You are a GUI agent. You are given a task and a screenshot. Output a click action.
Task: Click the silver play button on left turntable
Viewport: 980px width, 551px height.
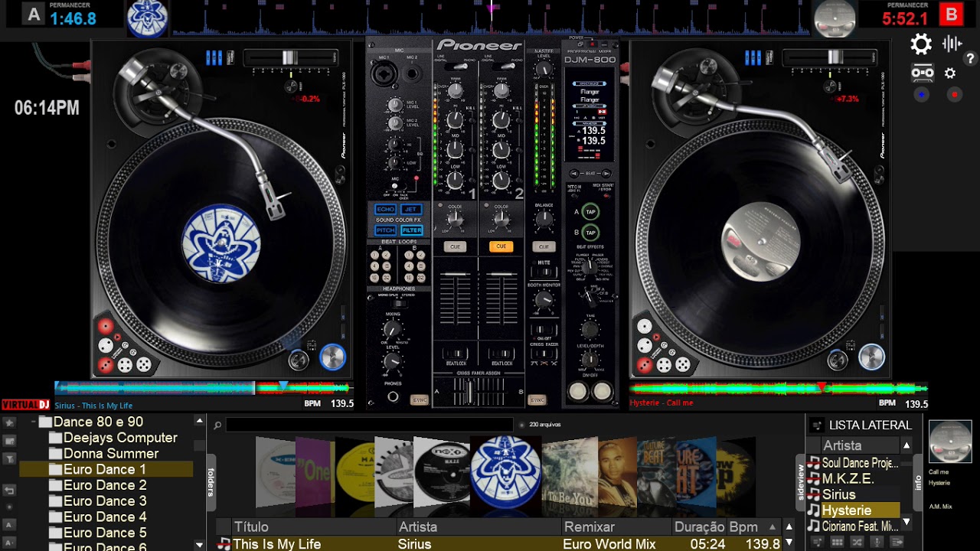pos(332,357)
